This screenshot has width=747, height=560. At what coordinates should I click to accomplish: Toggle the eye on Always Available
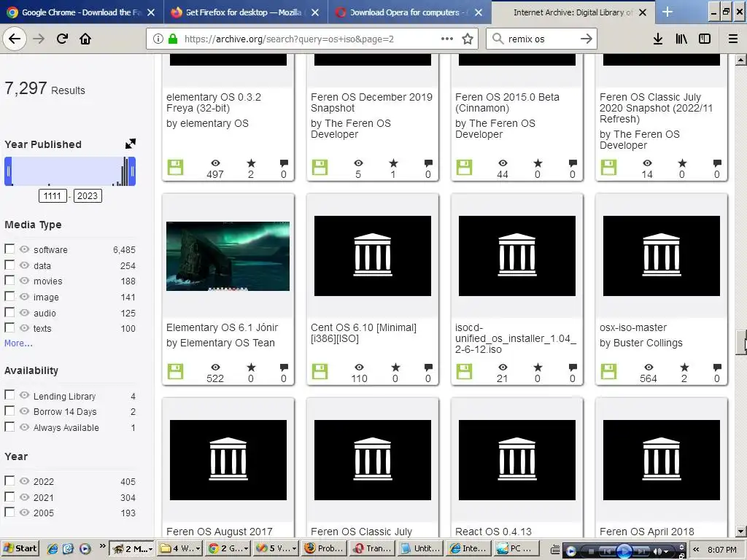[x=24, y=427]
